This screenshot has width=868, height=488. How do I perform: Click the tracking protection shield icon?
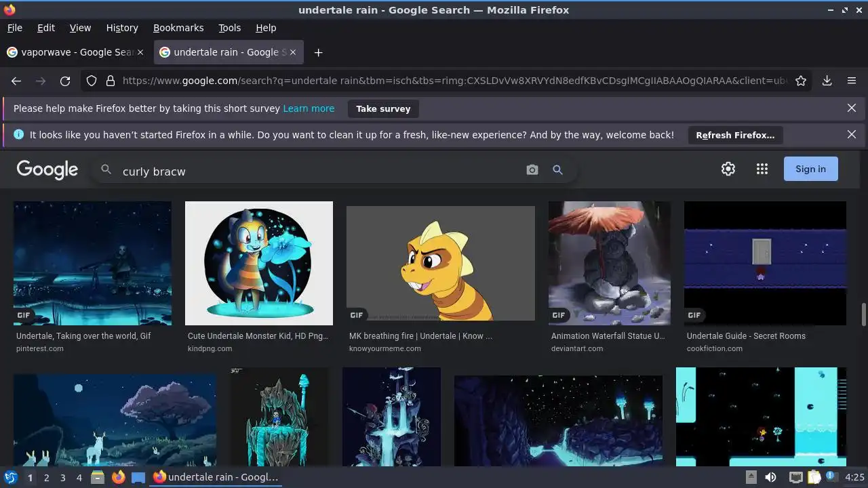coord(92,81)
